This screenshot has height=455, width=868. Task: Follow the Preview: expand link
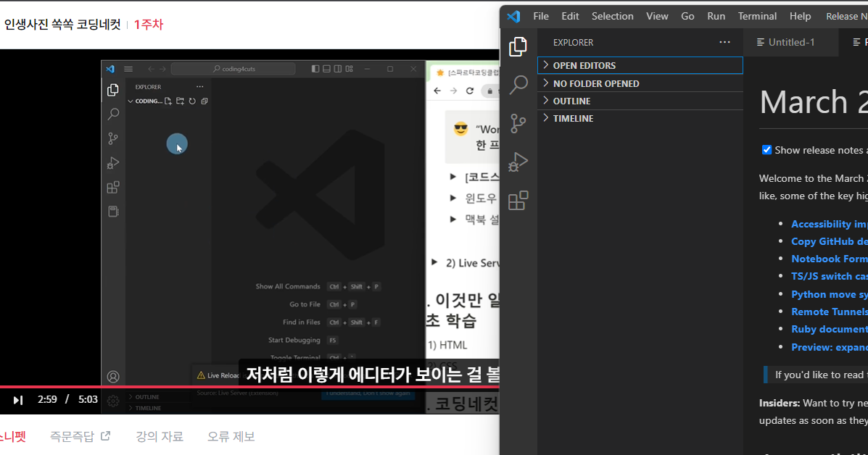pos(830,347)
